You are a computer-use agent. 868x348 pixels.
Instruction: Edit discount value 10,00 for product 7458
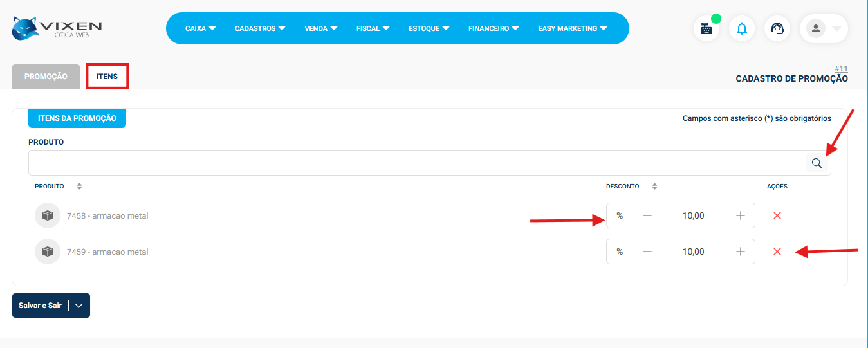(x=693, y=215)
